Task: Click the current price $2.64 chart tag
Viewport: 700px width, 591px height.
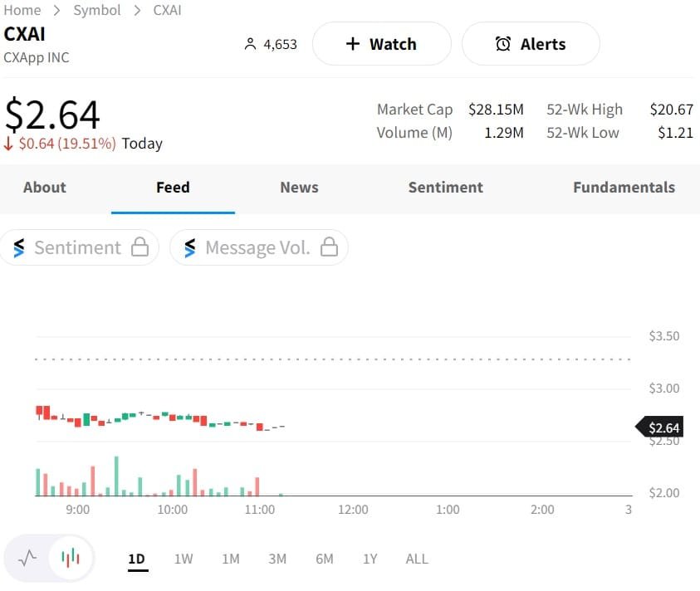Action: pyautogui.click(x=662, y=428)
